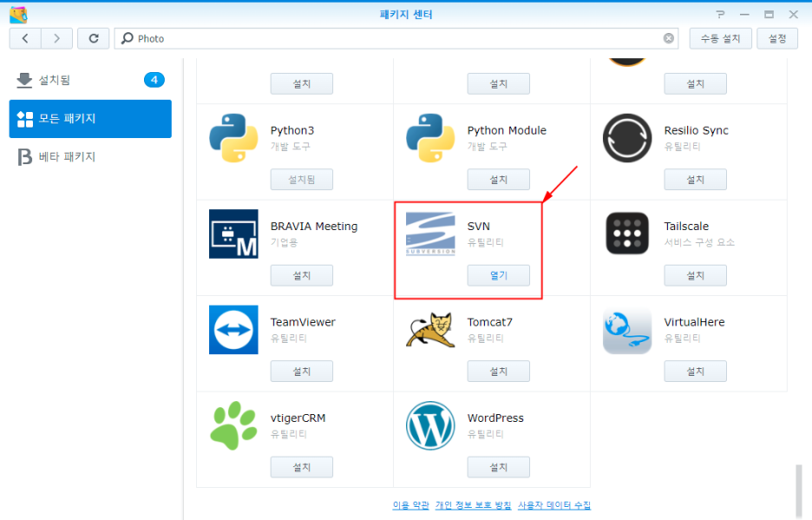
Task: Click the vtigerCRM package title
Action: [x=298, y=418]
